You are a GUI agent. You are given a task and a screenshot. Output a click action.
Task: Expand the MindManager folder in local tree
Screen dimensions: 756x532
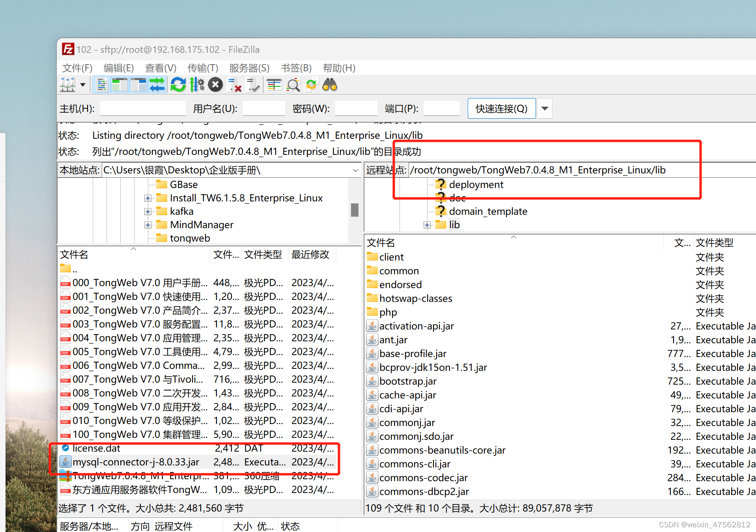pyautogui.click(x=148, y=225)
